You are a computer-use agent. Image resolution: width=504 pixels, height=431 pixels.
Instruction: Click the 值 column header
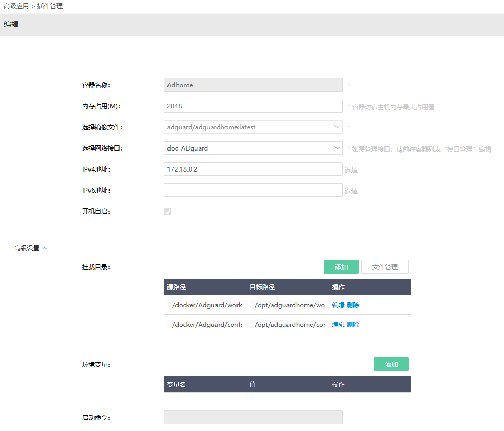253,385
